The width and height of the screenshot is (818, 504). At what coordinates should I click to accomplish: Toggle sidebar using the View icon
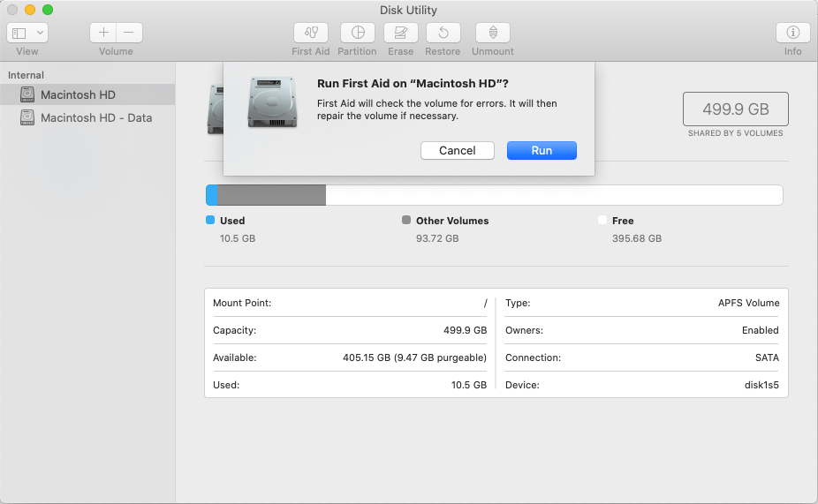coord(19,33)
